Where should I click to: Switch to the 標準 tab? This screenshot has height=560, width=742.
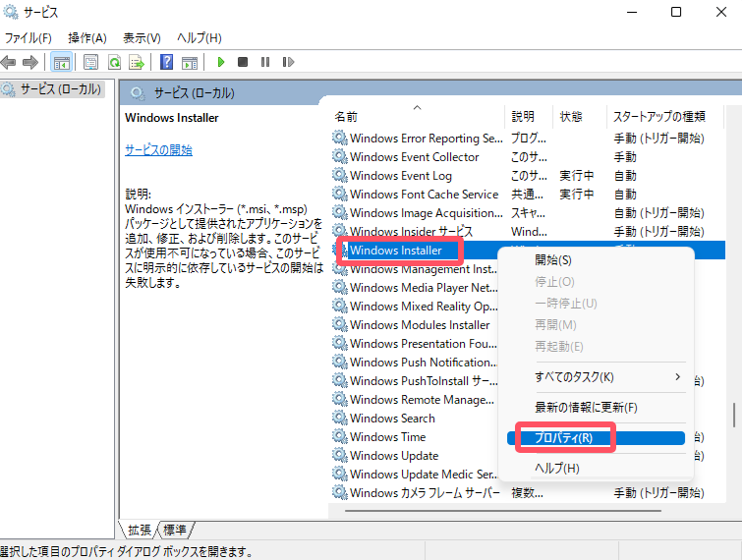[x=175, y=531]
